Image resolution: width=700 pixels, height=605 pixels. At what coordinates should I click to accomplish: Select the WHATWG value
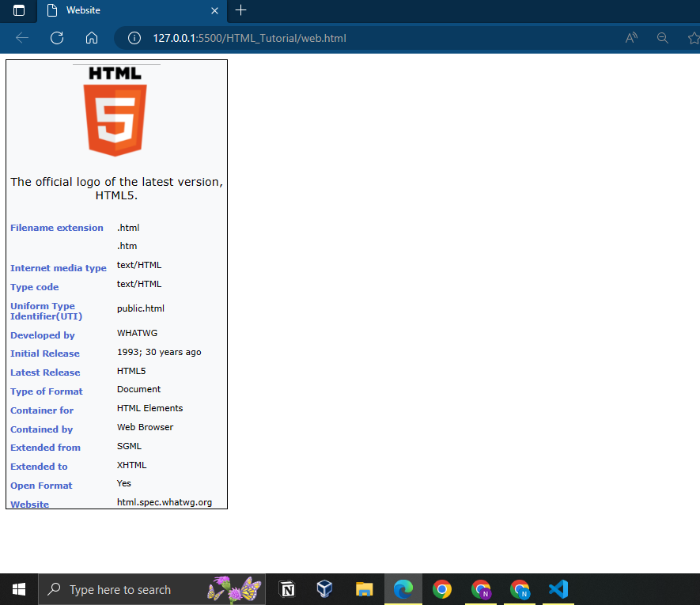click(x=137, y=333)
